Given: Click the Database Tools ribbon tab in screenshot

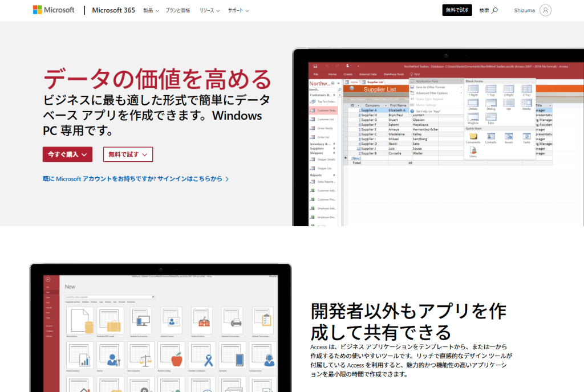Looking at the screenshot, I should (x=394, y=75).
